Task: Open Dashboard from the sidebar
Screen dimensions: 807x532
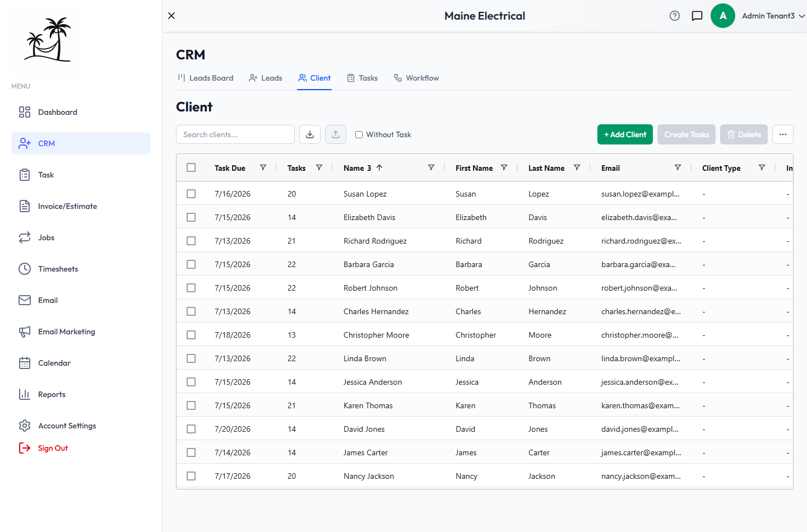Action: click(x=81, y=112)
